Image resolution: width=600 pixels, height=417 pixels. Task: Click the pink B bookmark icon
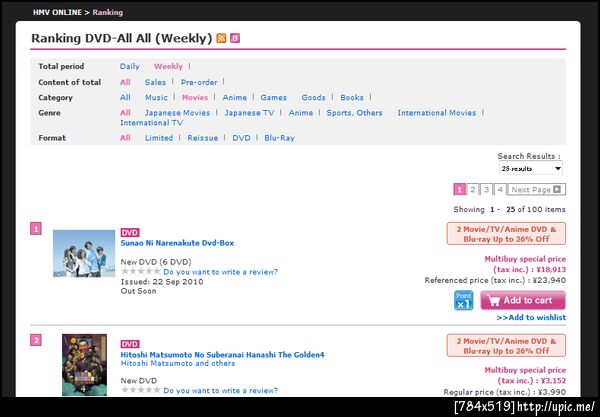235,38
